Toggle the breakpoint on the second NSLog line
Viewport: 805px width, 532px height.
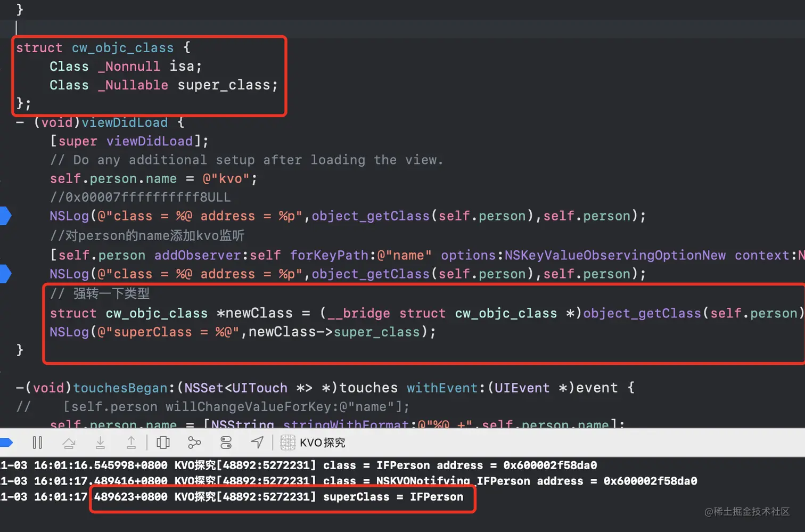[5, 274]
